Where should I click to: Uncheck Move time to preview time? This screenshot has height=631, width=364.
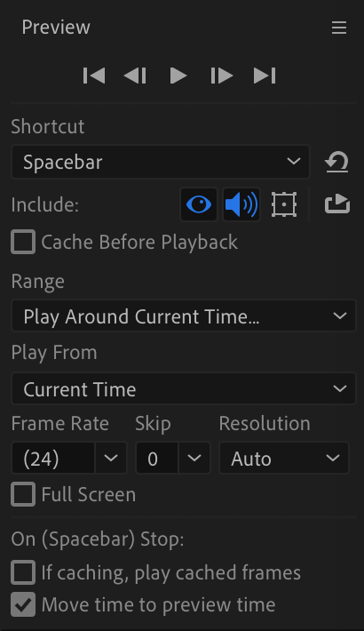point(23,604)
